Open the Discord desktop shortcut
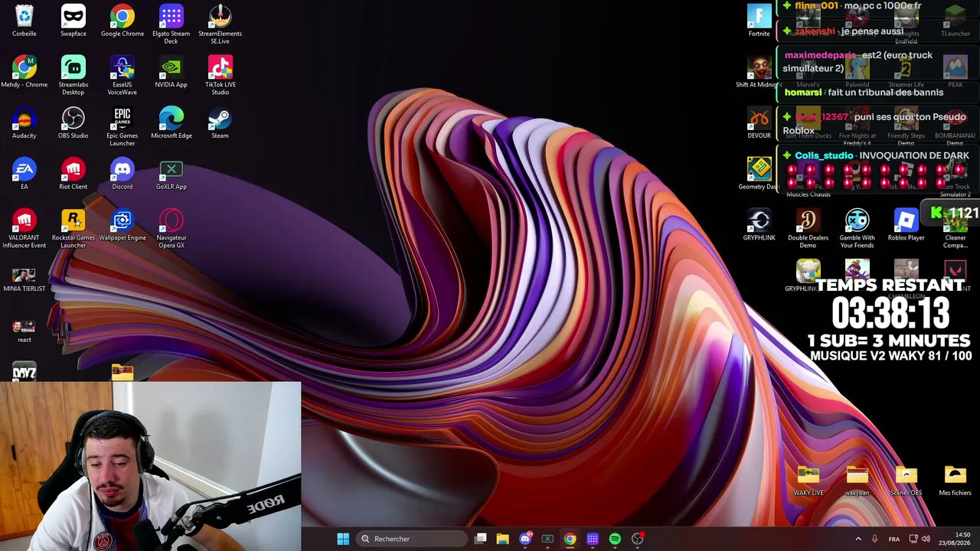The height and width of the screenshot is (551, 980). [x=122, y=174]
